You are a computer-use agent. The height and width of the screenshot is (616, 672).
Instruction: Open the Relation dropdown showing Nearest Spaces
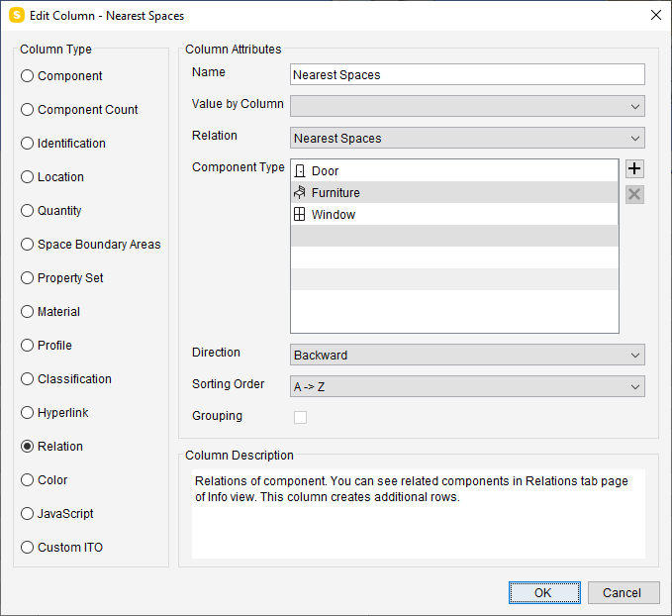[467, 138]
